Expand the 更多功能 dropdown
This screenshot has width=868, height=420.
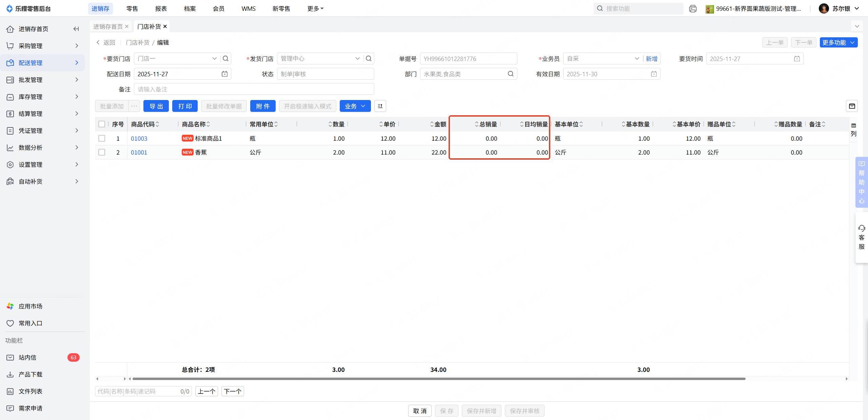[839, 42]
